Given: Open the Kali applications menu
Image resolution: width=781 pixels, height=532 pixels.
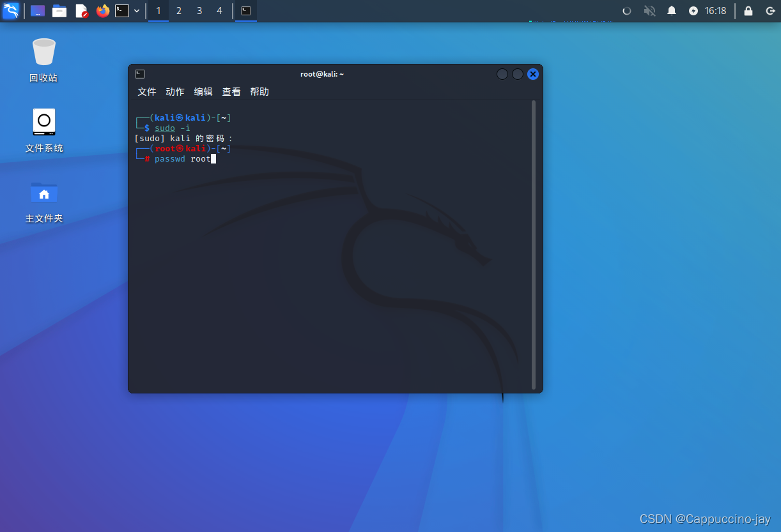Looking at the screenshot, I should pos(11,10).
